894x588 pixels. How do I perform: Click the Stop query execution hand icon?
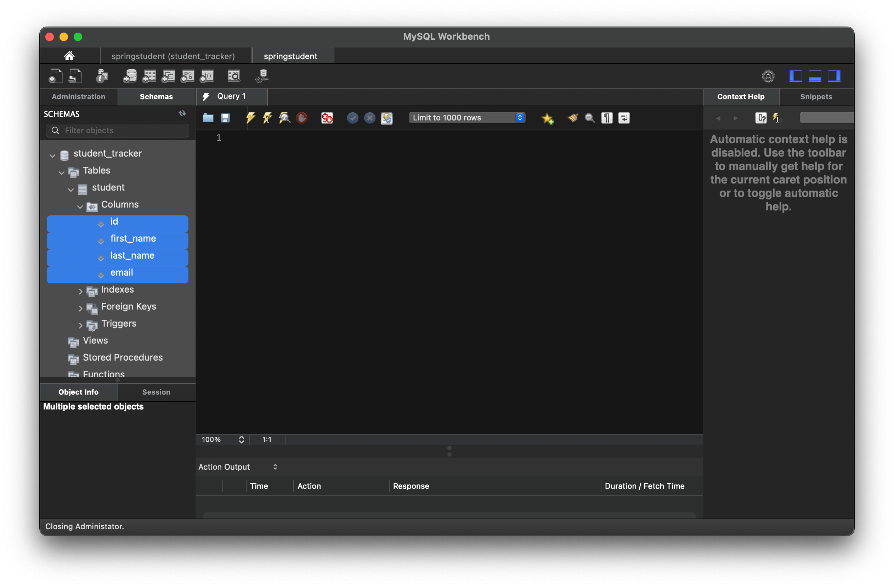[302, 118]
